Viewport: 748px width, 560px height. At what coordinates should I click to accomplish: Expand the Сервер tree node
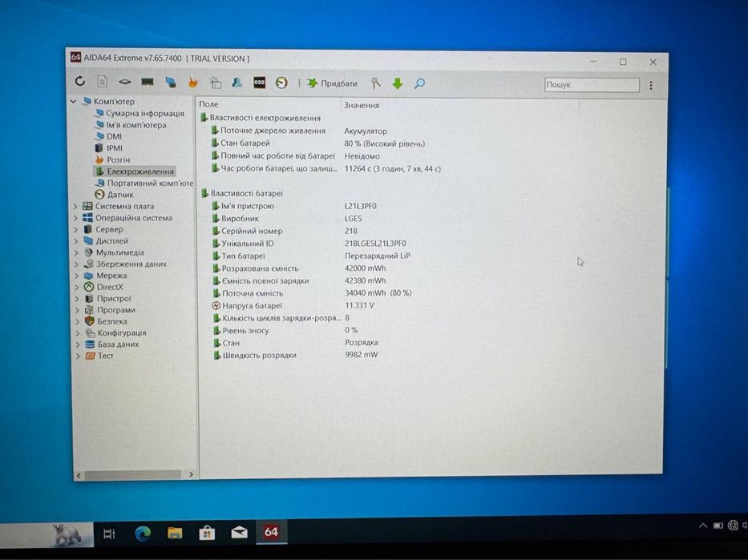(76, 229)
